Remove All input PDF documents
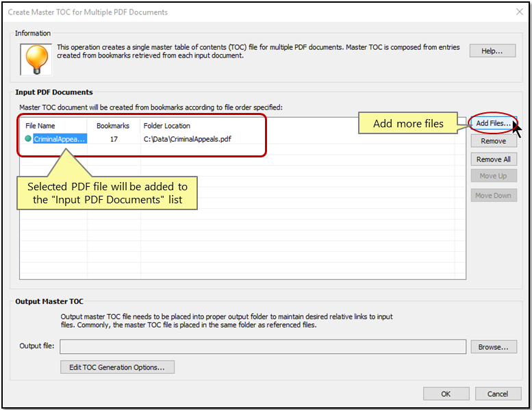The width and height of the screenshot is (532, 410). coord(493,159)
